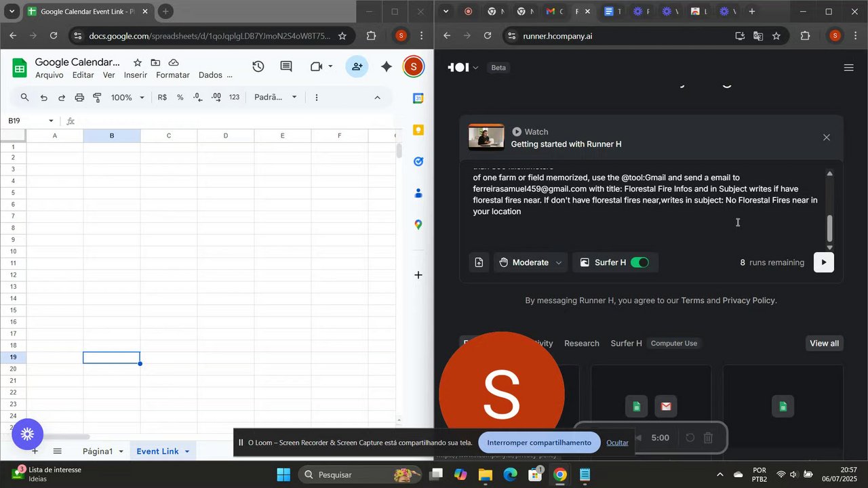Get add-ons with the plus icon
The image size is (868, 488).
(418, 275)
